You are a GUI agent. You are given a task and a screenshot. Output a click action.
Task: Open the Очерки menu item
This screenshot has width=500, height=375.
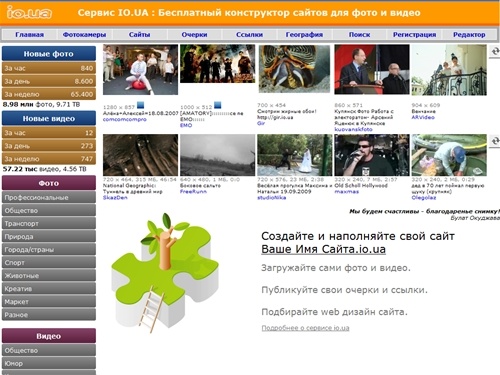point(194,35)
